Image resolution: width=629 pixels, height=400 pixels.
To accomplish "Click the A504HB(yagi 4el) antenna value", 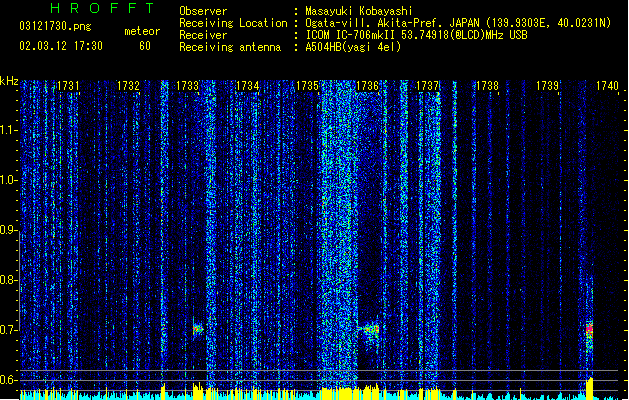I will (353, 47).
